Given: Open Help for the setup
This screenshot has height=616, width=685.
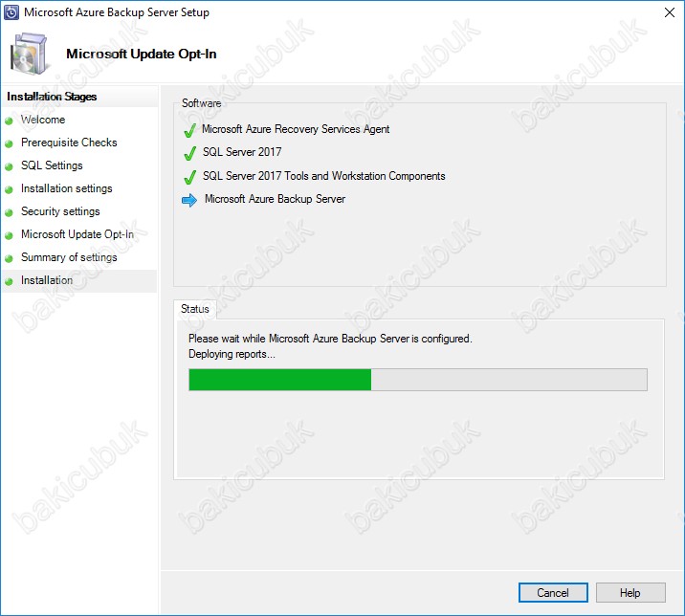Looking at the screenshot, I should pos(630,593).
